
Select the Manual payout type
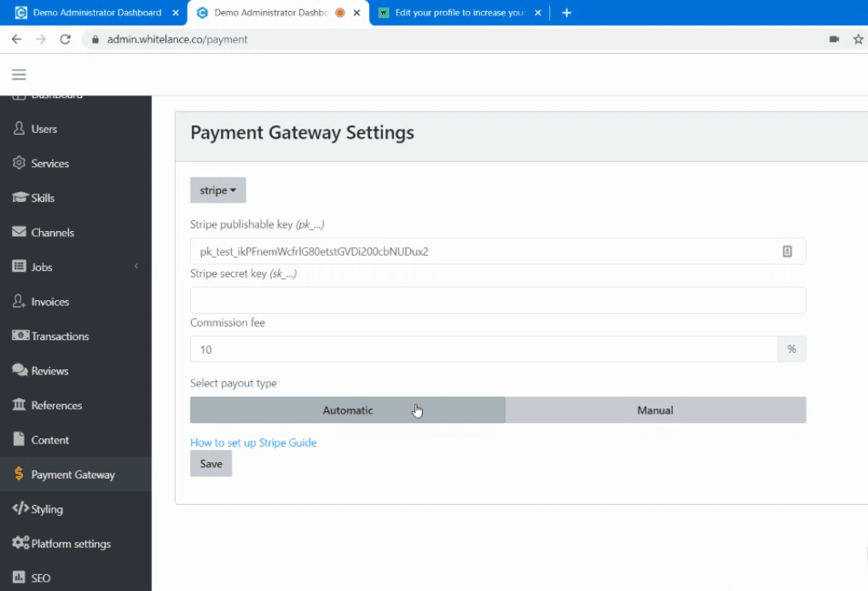[x=656, y=410]
